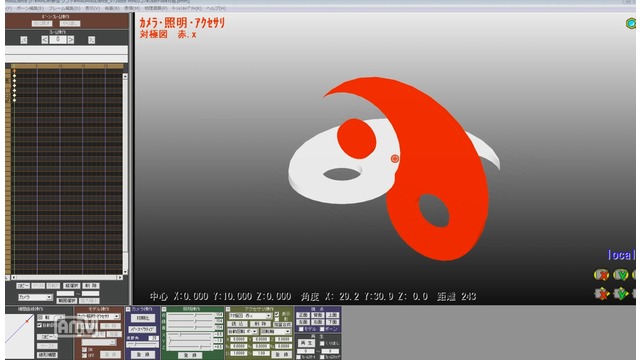Click the 線形補間 linear interpolation button
The image size is (640, 360).
tap(47, 355)
